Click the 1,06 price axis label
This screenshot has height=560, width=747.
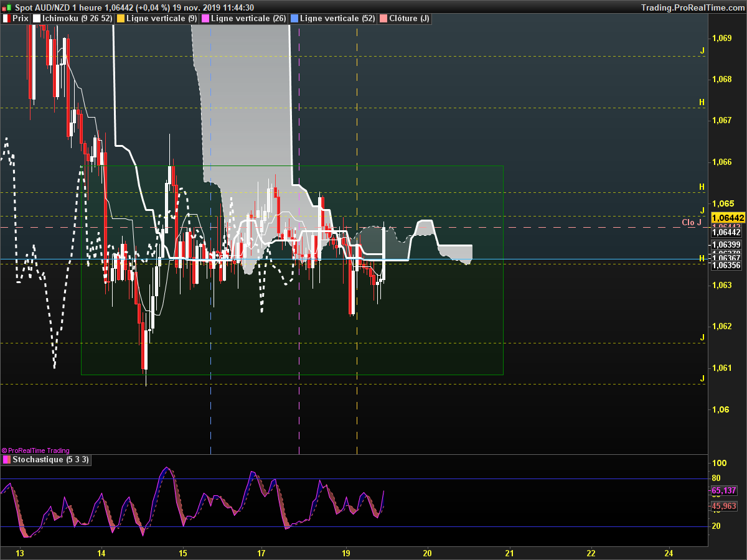(720, 409)
